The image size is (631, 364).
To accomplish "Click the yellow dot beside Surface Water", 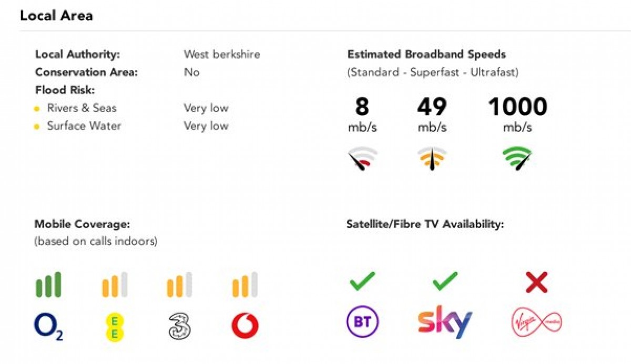I will tap(37, 127).
